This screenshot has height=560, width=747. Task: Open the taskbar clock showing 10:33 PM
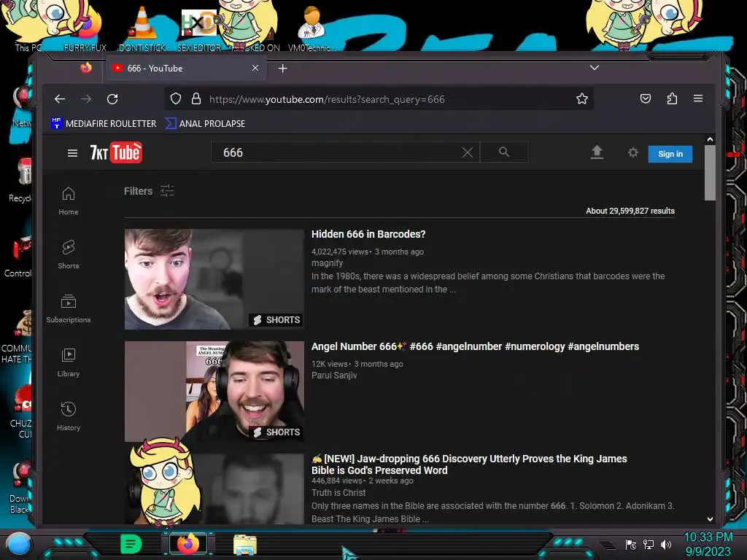pyautogui.click(x=708, y=544)
